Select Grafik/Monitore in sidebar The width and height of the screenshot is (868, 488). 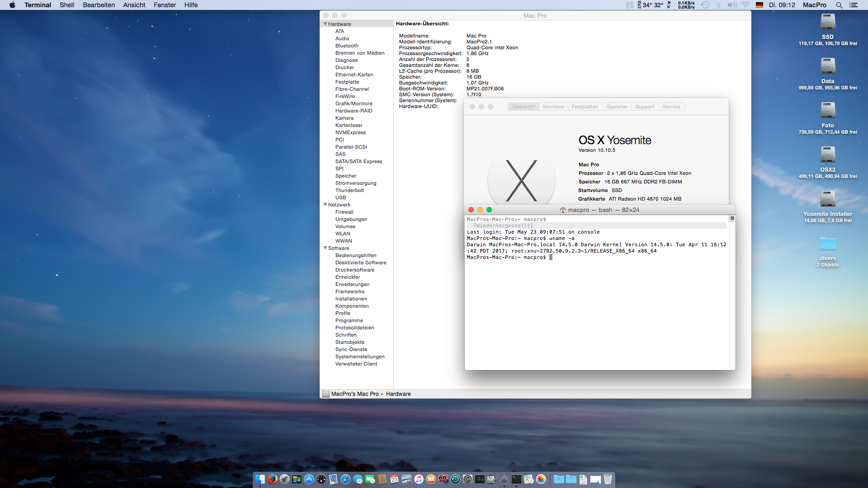click(x=354, y=103)
